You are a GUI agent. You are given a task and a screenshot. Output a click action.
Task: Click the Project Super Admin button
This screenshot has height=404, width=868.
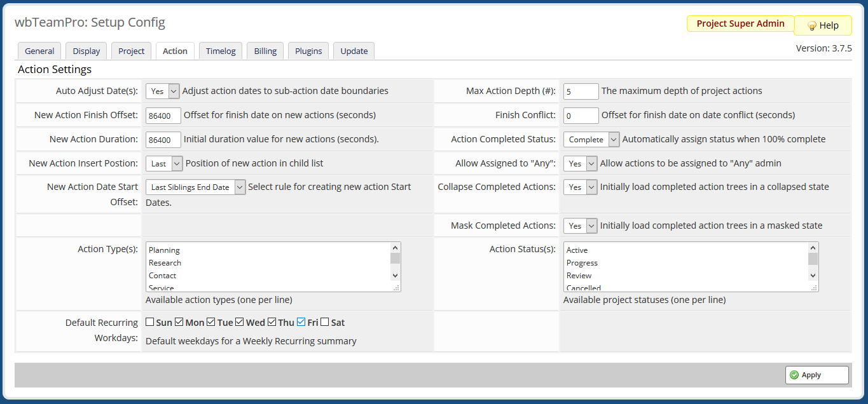(x=740, y=24)
